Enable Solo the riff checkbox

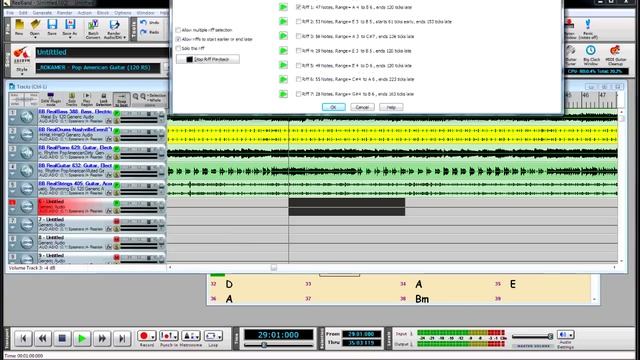178,48
